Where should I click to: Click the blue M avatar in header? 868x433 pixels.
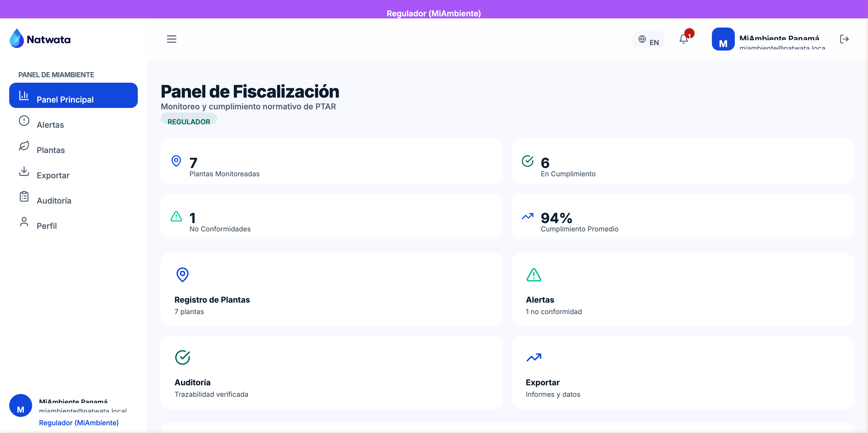click(723, 39)
